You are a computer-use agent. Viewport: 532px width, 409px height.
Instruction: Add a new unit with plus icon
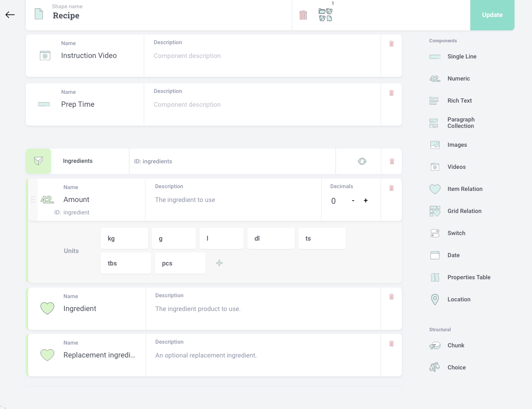coord(219,263)
